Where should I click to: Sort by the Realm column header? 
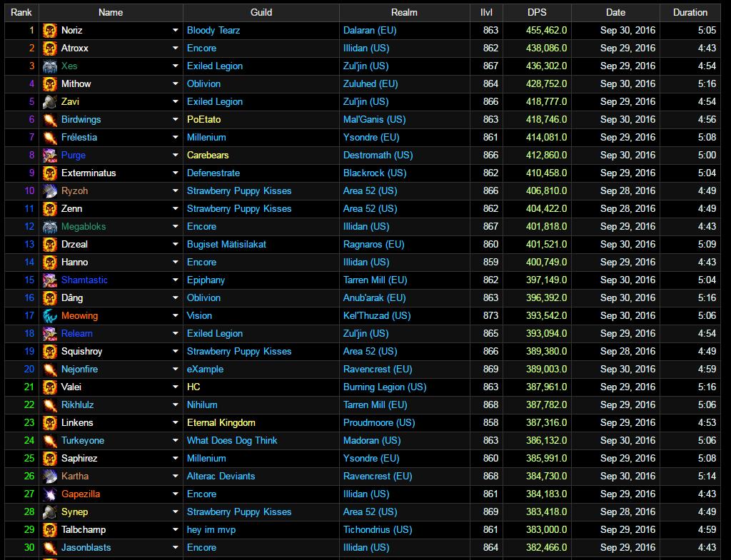404,13
